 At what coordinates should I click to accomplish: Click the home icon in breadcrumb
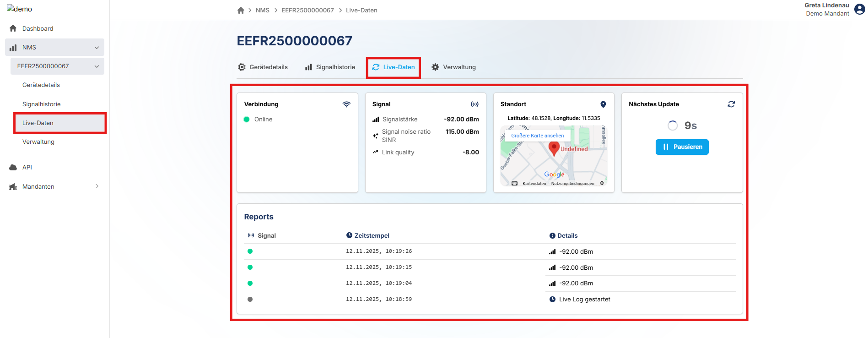(241, 10)
